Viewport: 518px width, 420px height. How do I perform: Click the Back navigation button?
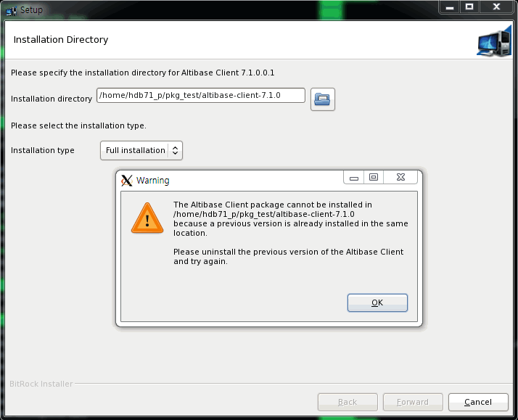tap(348, 402)
